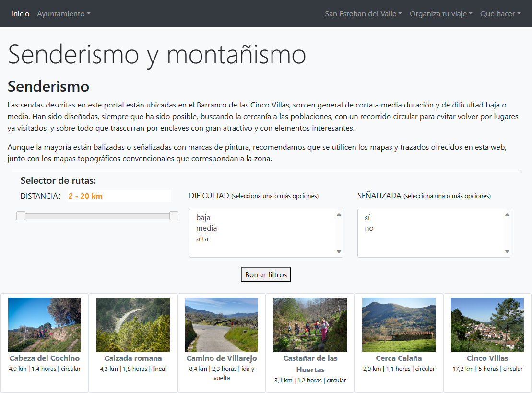
Task: Expand the San Esteban del Valle menu
Action: (363, 14)
